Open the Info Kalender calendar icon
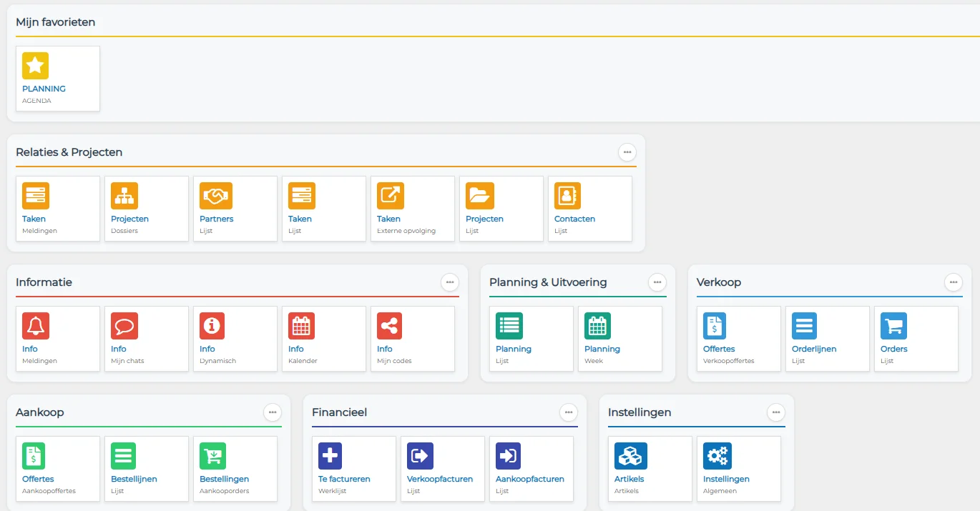This screenshot has width=980, height=511. click(302, 326)
